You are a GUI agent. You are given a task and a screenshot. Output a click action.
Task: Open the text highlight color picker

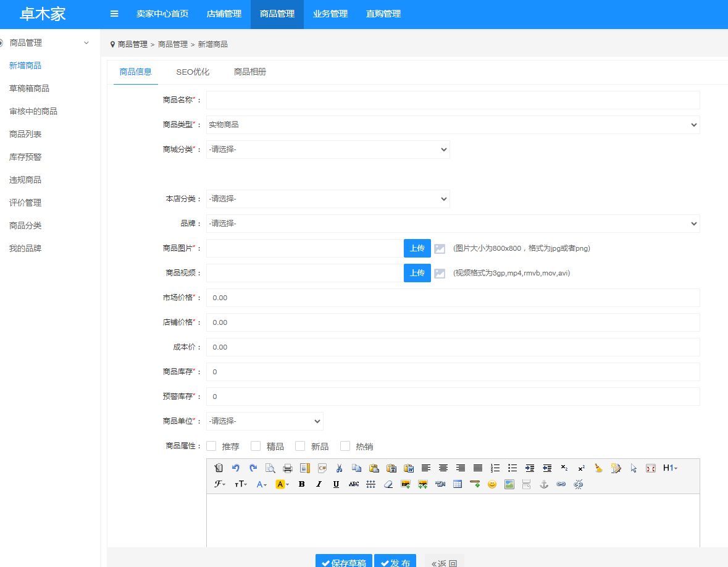282,484
